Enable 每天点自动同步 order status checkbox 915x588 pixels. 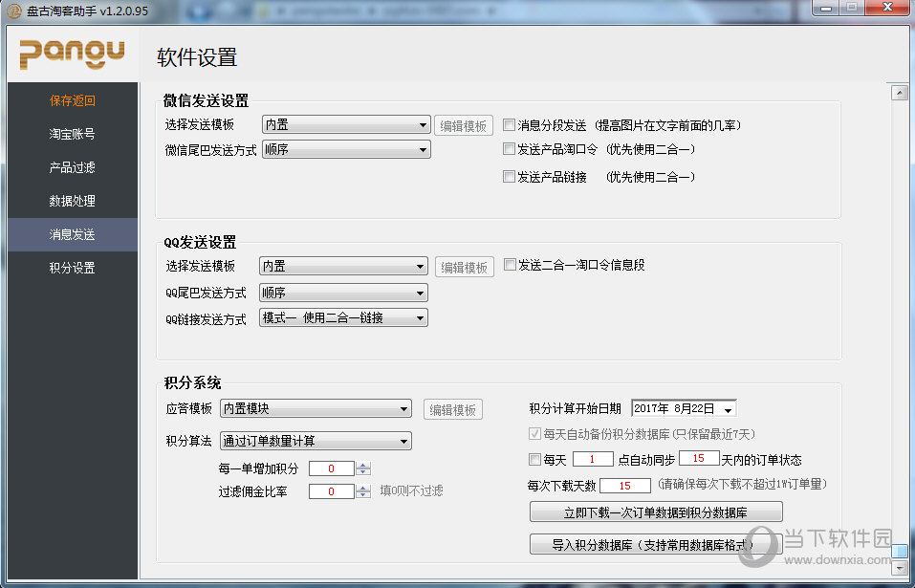pyautogui.click(x=534, y=459)
